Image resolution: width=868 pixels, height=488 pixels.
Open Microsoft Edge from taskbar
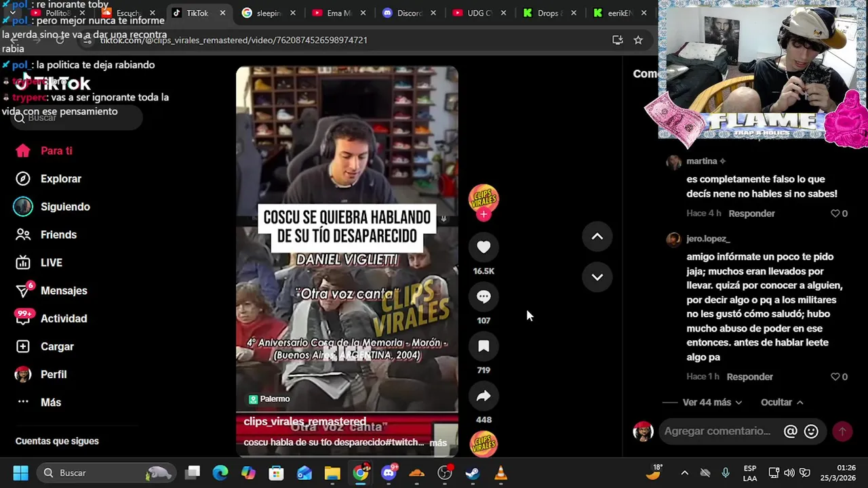(220, 472)
